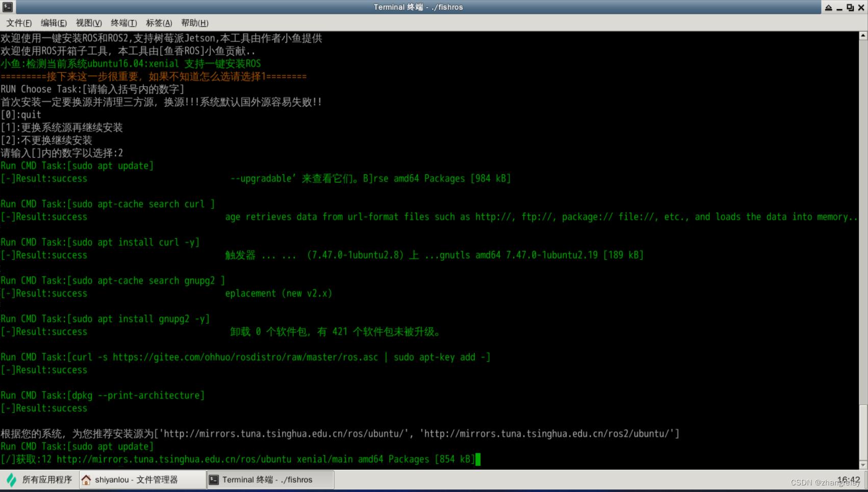Switch to Terminal 终端 ./fishros taskbar button
Image resolution: width=868 pixels, height=492 pixels.
270,480
